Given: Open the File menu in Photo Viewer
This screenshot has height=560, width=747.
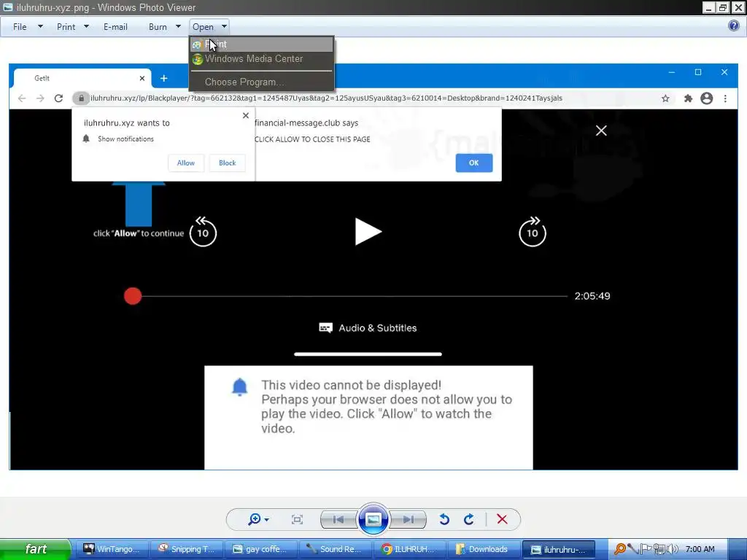Looking at the screenshot, I should (20, 27).
